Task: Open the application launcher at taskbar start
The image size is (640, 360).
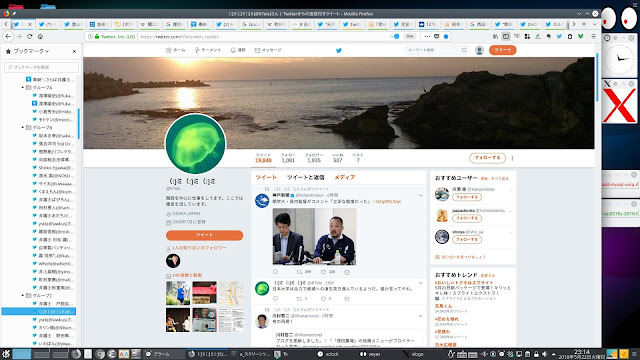Action: tap(6, 354)
